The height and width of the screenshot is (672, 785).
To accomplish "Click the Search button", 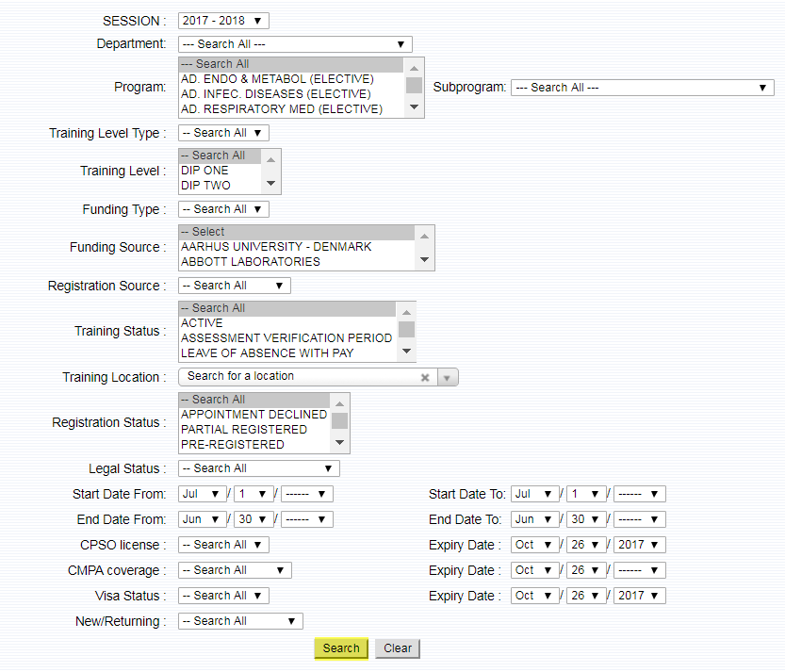I will pos(340,648).
